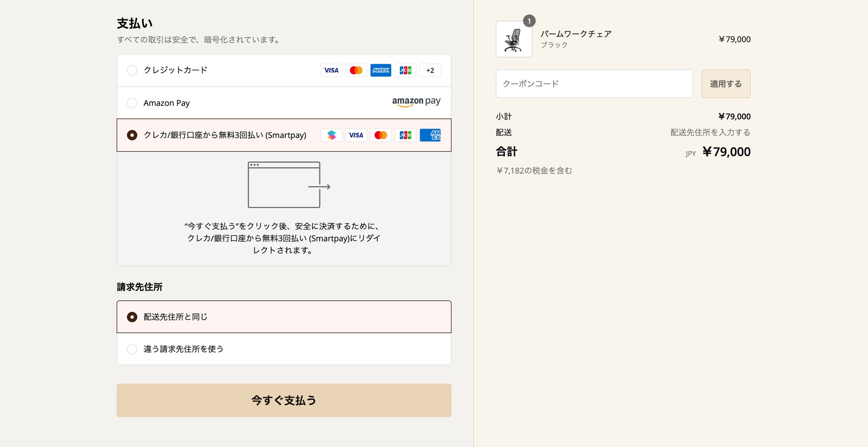Click the Smartpay logo icon

click(331, 135)
